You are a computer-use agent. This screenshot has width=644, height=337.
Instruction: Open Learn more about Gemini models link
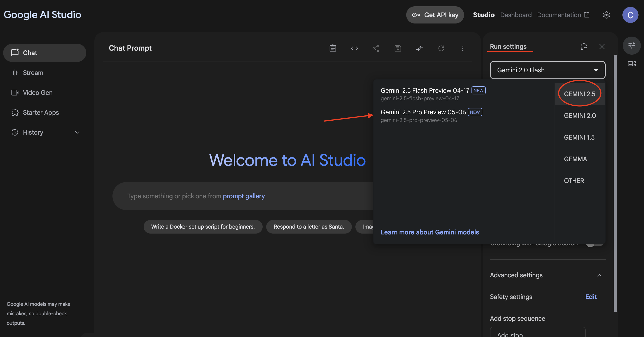point(429,232)
